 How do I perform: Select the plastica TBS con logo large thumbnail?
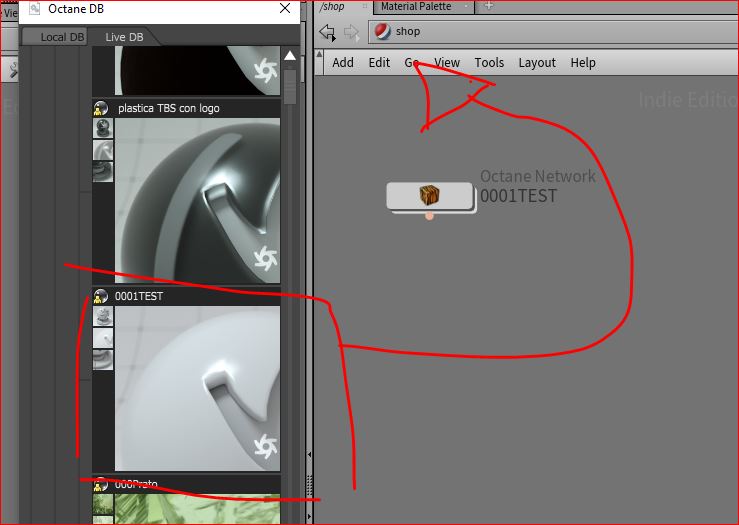pyautogui.click(x=197, y=200)
